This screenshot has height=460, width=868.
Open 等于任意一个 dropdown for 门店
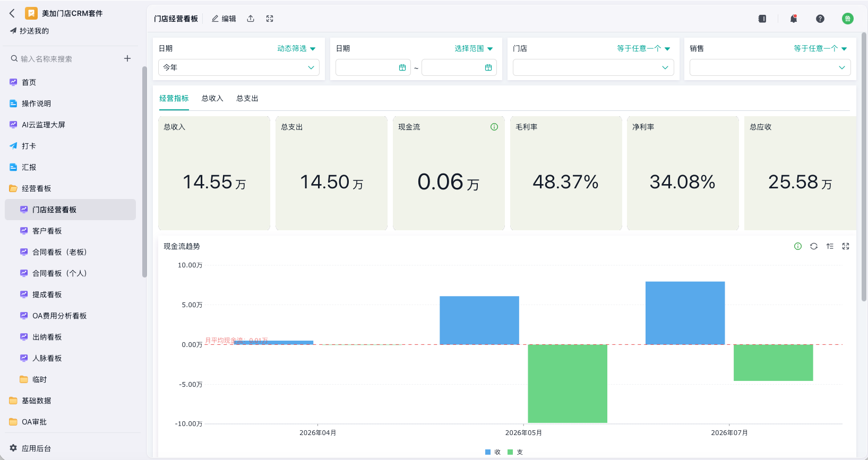tap(643, 48)
